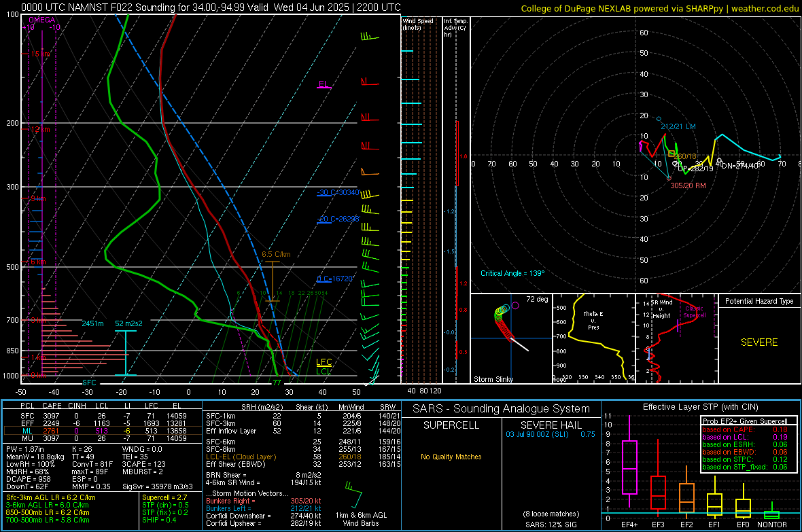The image size is (802, 532).
Task: Click the MU parcel row label
Action: (x=27, y=438)
